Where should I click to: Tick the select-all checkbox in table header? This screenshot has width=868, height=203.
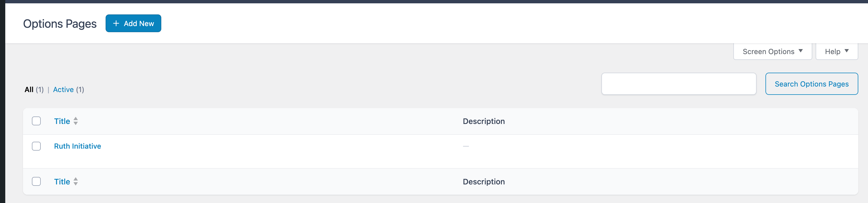click(36, 121)
